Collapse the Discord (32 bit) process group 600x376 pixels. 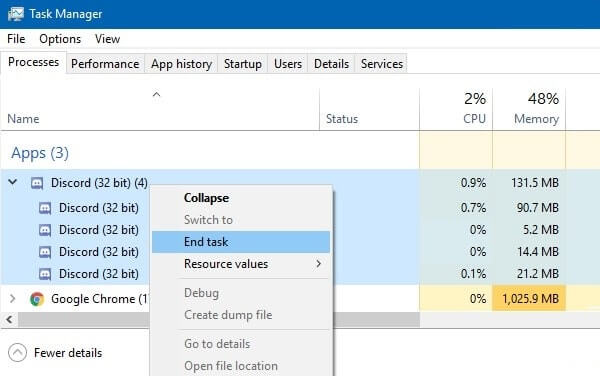(13, 182)
